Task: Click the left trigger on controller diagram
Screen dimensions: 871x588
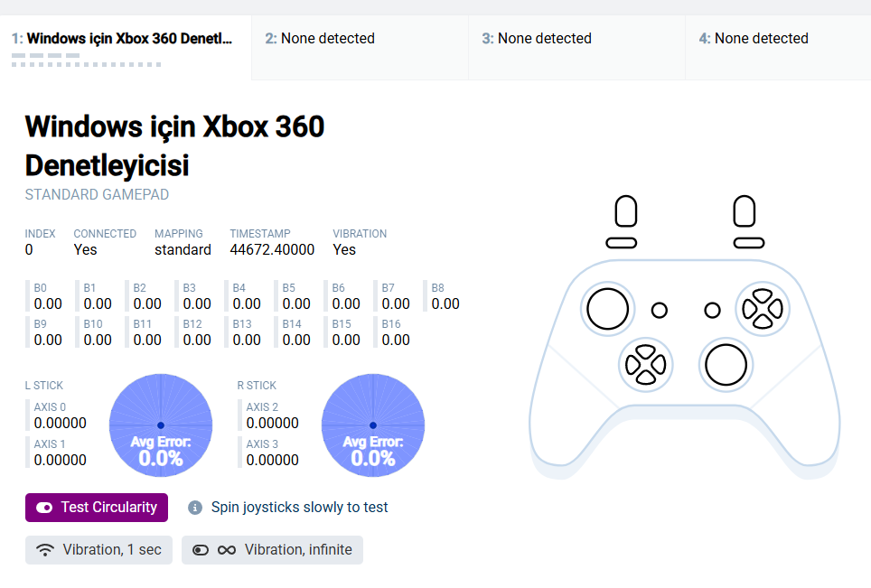Action: (626, 211)
